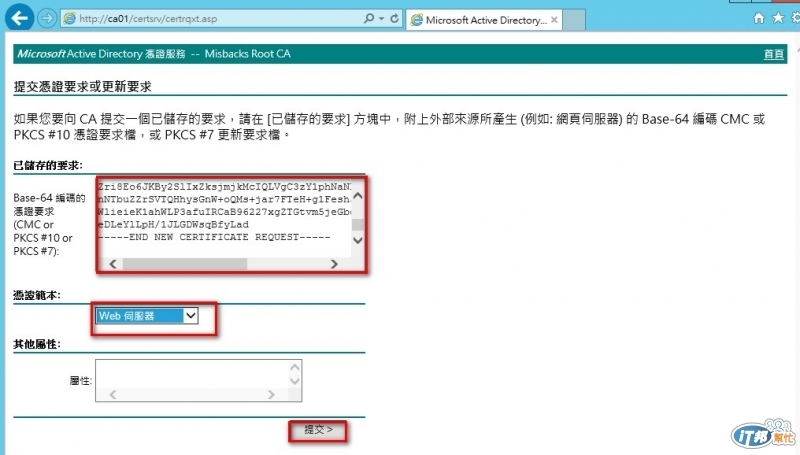The image size is (800, 455).
Task: Click the Misbacks Root CA banner text
Action: [x=247, y=54]
